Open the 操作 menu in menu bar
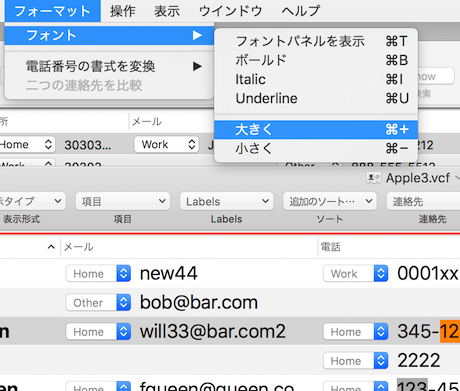Viewport: 460px width, 391px height. click(x=123, y=11)
